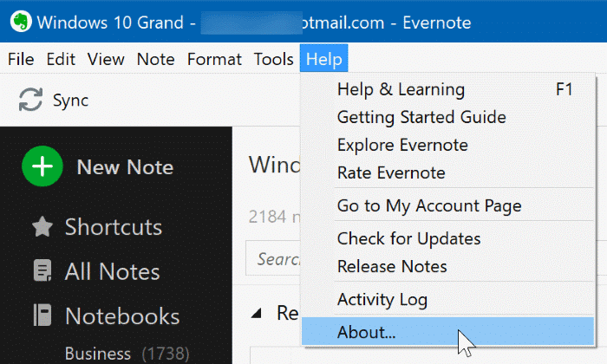Click into the Search notes field
The image size is (607, 364).
273,258
